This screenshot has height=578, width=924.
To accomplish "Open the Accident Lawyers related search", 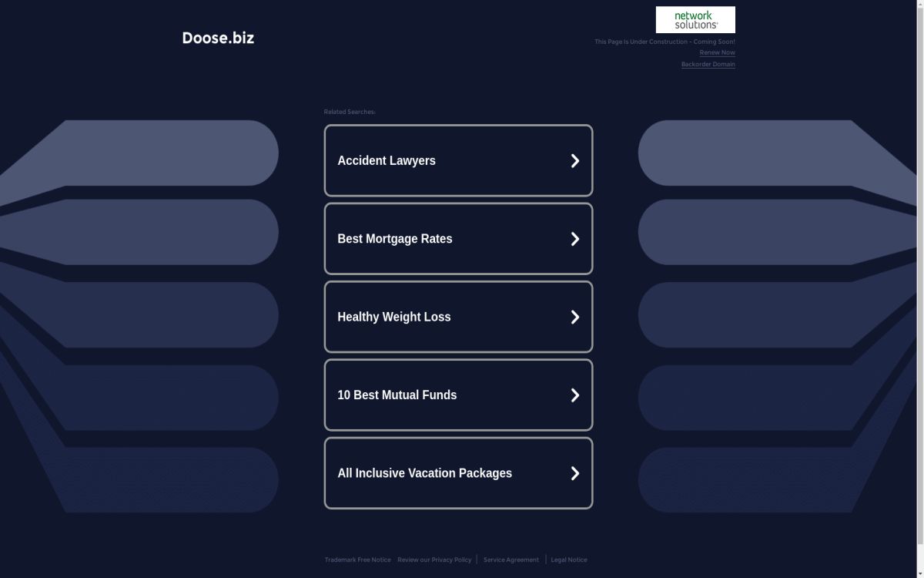I will click(x=387, y=161).
